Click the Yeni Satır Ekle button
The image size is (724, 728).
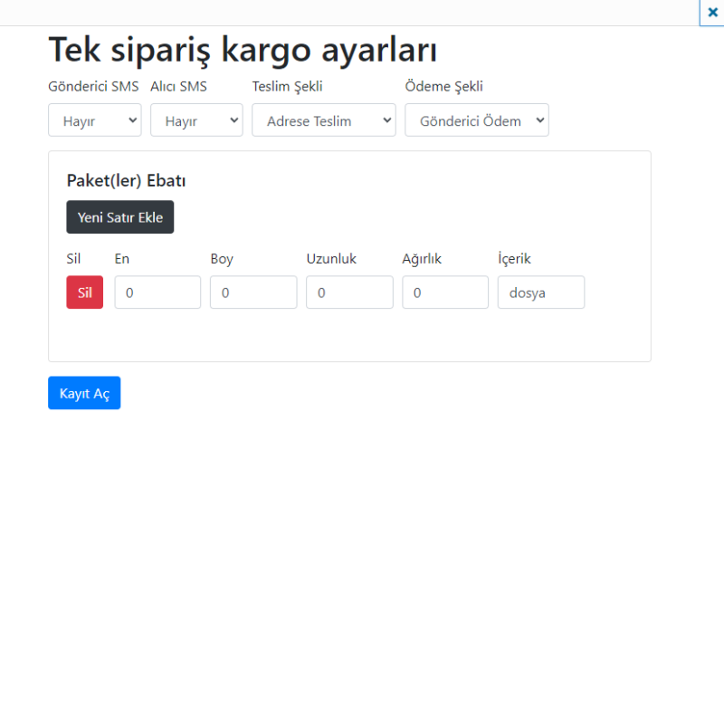(x=119, y=217)
